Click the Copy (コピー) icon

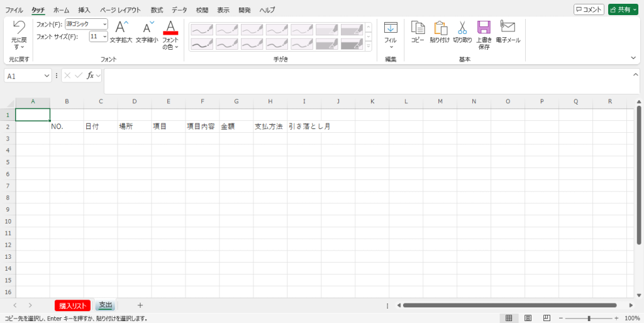(418, 28)
